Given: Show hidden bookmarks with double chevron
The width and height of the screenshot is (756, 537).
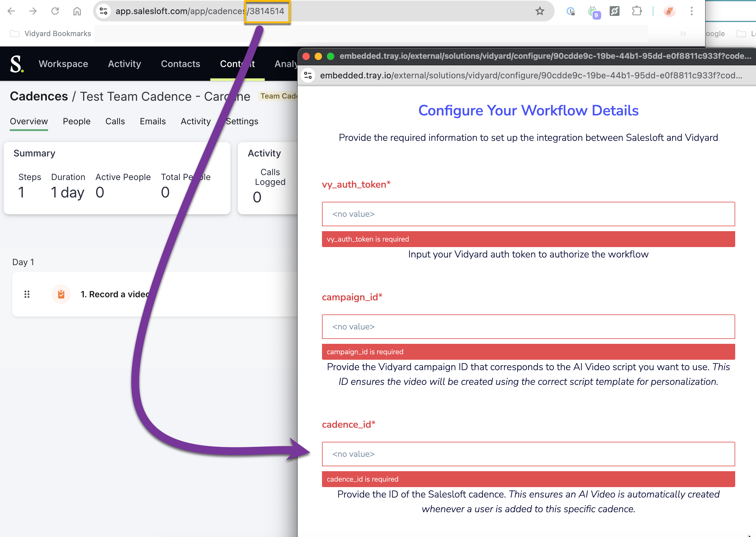Looking at the screenshot, I should coord(683,34).
